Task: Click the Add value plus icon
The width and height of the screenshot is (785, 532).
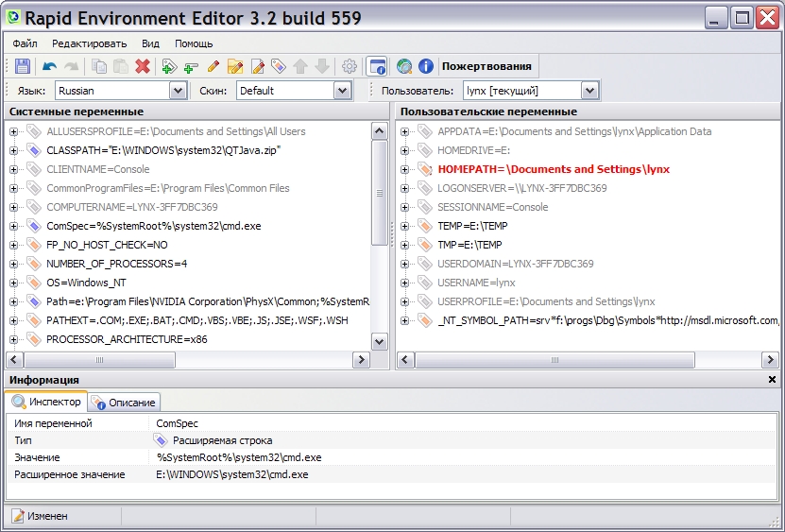Action: pos(191,66)
